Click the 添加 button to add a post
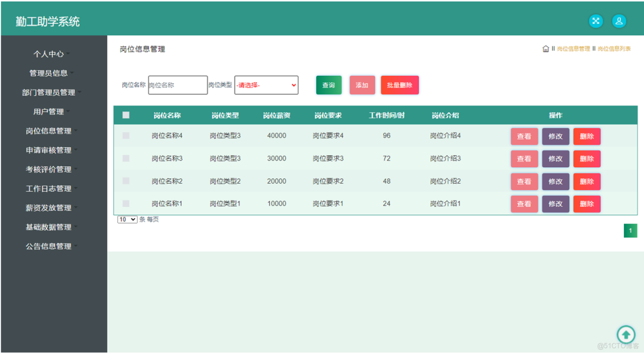This screenshot has width=644, height=354. (362, 85)
